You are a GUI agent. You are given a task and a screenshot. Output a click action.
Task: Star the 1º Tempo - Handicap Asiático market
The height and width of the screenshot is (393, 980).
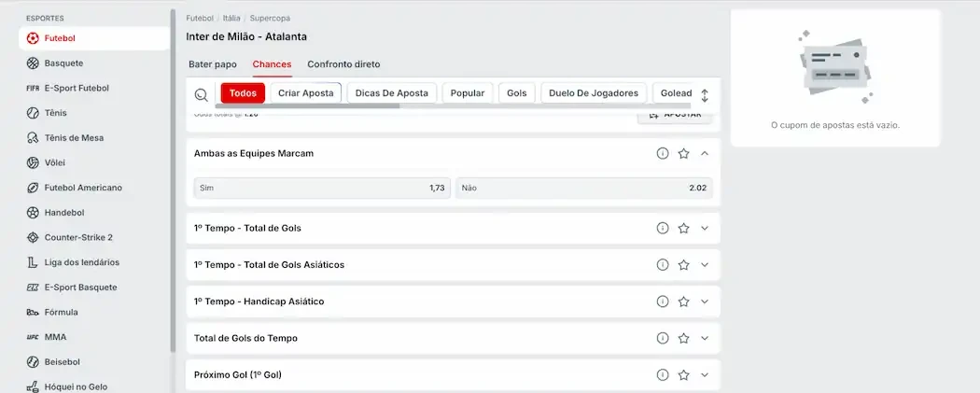pyautogui.click(x=684, y=302)
